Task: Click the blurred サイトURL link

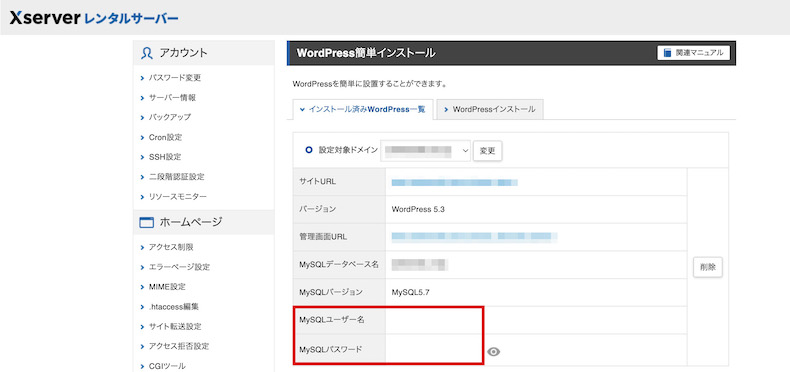Action: (454, 182)
